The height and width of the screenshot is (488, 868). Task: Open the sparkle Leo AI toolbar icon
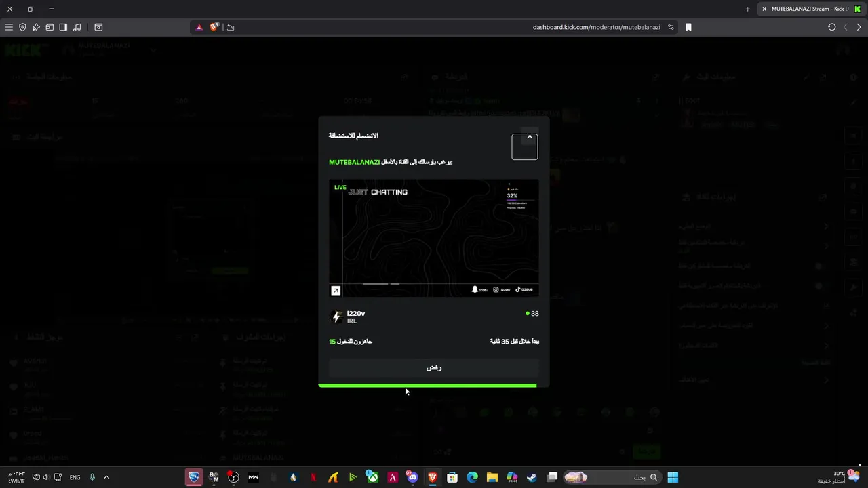[36, 27]
